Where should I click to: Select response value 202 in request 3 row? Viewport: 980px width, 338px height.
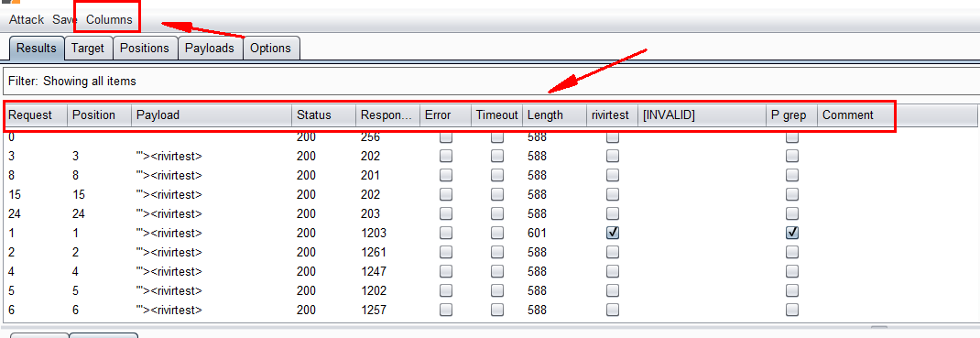click(x=371, y=157)
